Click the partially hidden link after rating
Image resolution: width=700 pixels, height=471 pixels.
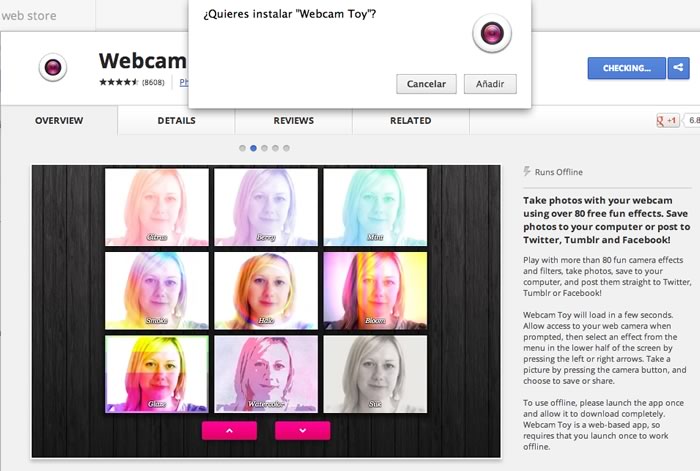[x=183, y=82]
